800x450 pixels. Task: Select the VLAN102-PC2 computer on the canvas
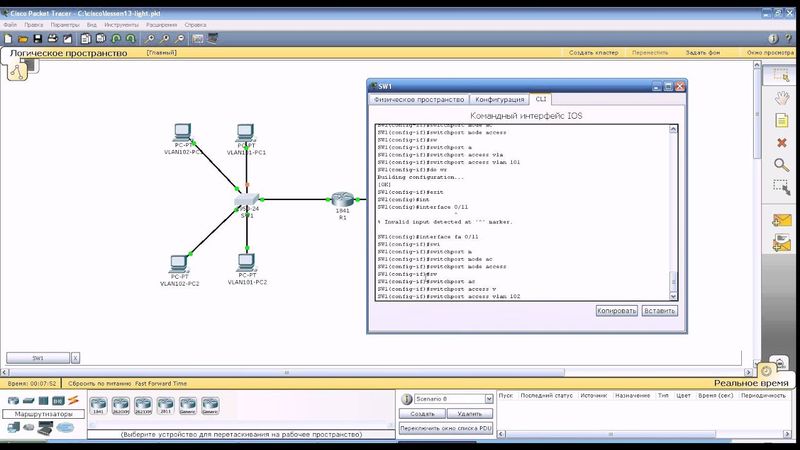click(179, 264)
